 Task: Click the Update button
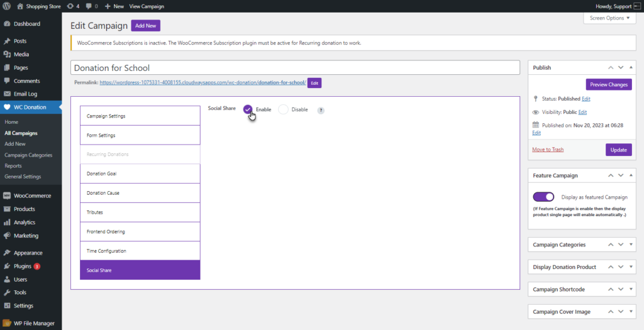point(619,150)
